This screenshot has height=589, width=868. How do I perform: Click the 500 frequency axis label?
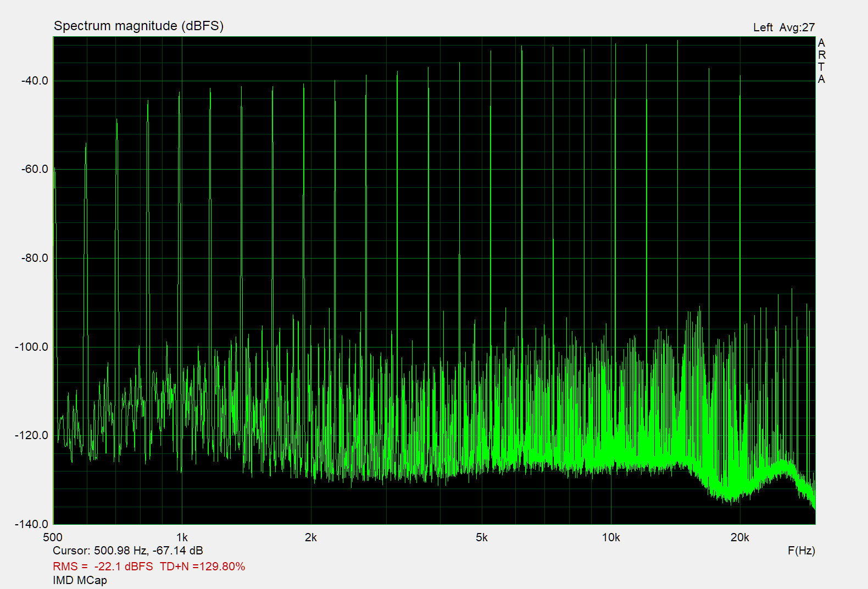(x=53, y=537)
